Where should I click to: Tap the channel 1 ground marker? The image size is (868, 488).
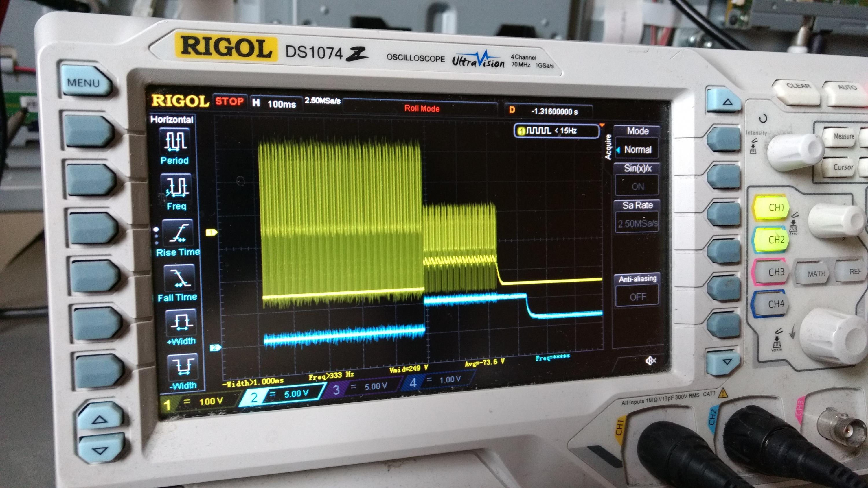tap(211, 232)
